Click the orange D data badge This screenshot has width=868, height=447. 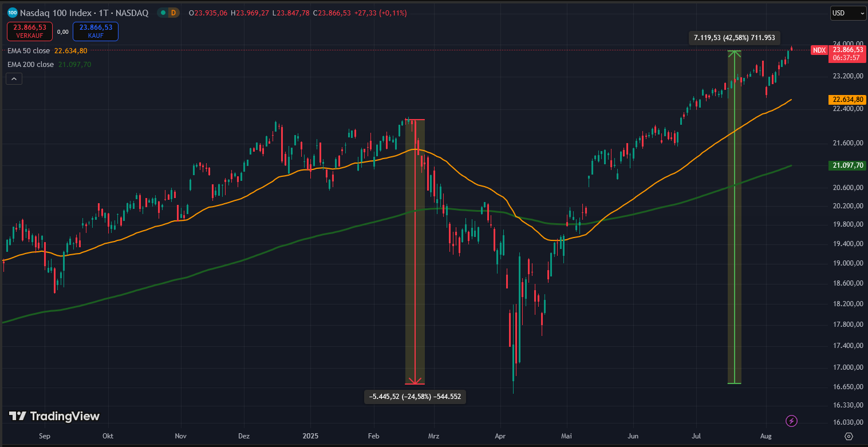click(x=173, y=13)
